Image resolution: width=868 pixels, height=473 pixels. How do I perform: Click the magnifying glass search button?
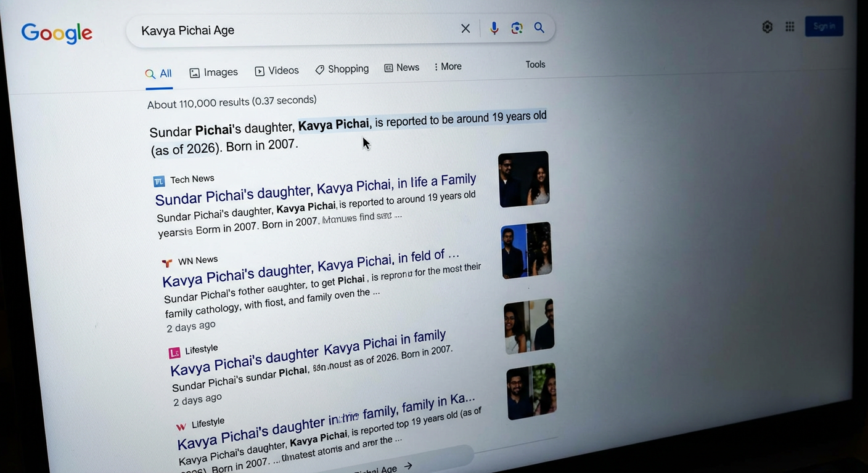click(539, 28)
